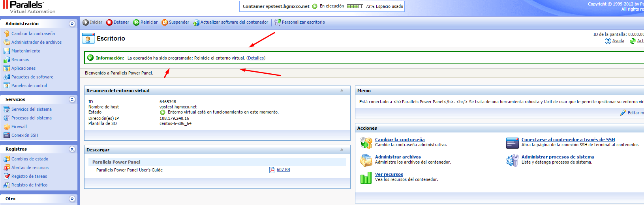The image size is (644, 205).
Task: Open the Ayuda help link
Action: click(618, 41)
